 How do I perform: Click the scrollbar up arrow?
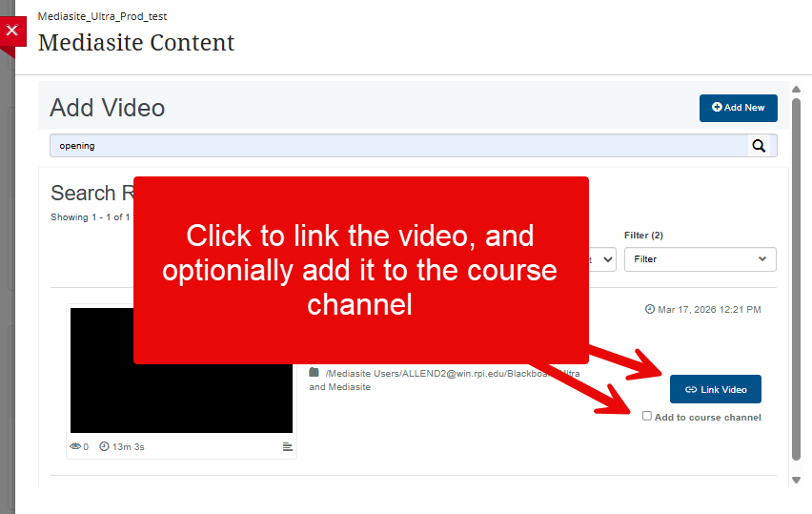tap(797, 89)
